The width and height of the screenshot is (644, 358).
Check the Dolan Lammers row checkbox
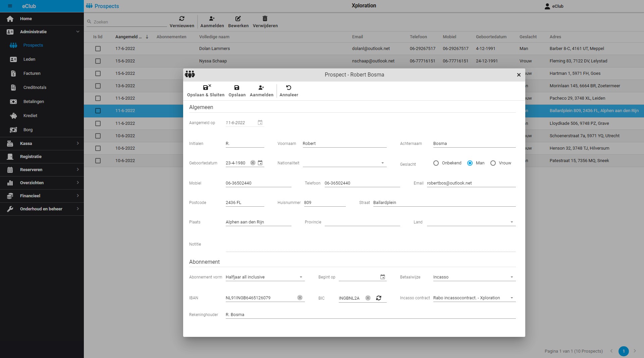(x=98, y=49)
